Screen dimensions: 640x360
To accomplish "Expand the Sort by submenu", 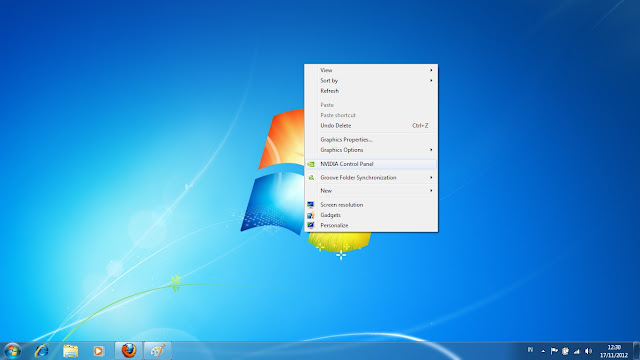I will pyautogui.click(x=371, y=80).
